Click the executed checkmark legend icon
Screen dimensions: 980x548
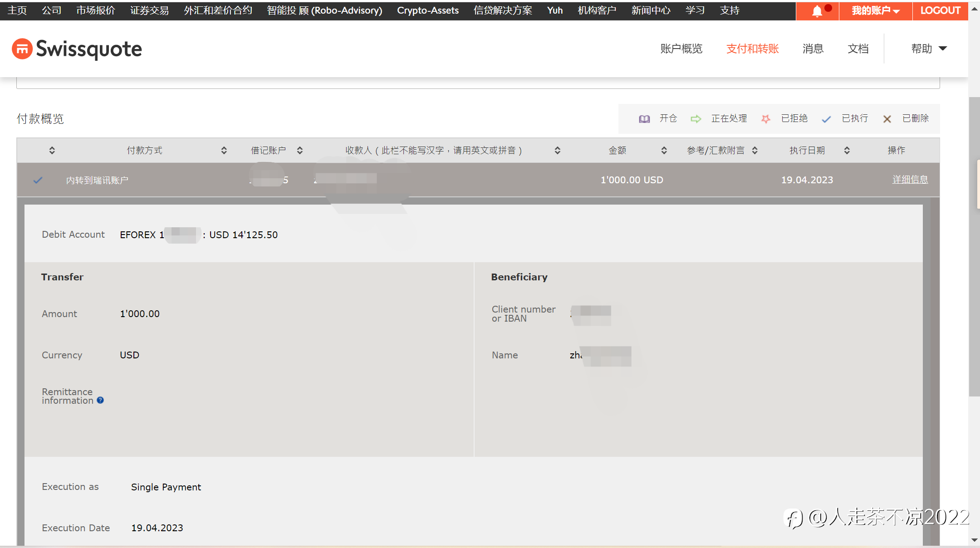click(x=826, y=119)
